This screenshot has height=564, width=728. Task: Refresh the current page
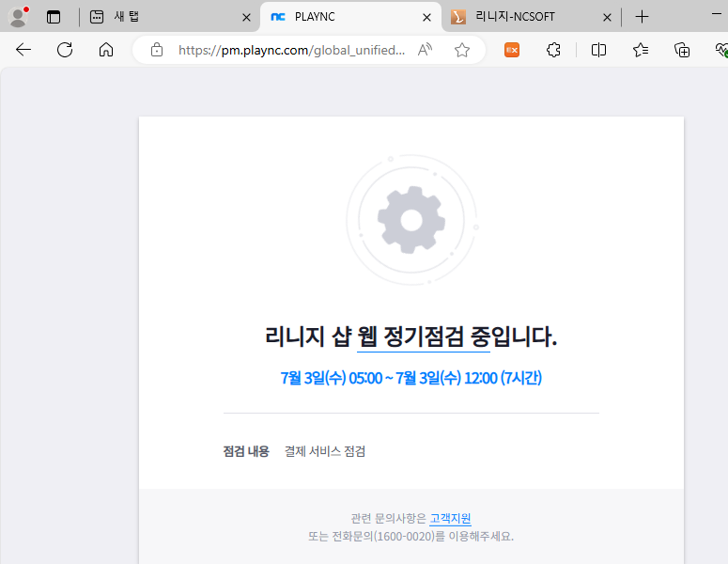(65, 50)
